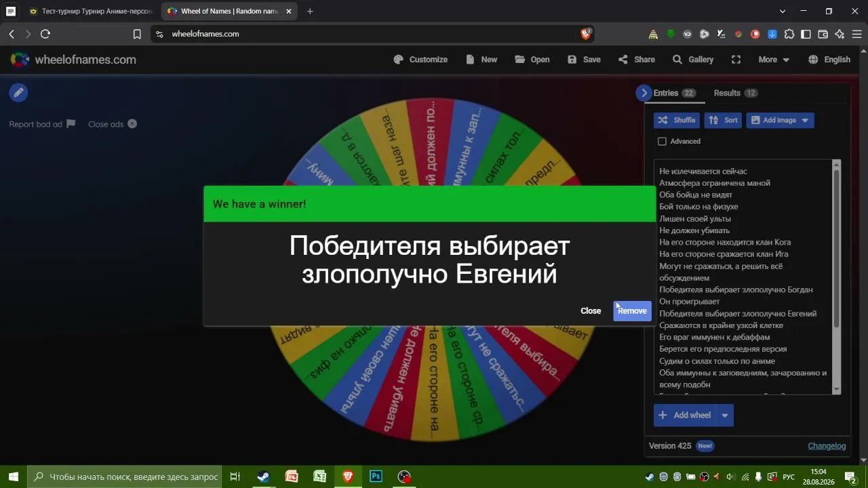Reload the page
868x488 pixels.
45,34
